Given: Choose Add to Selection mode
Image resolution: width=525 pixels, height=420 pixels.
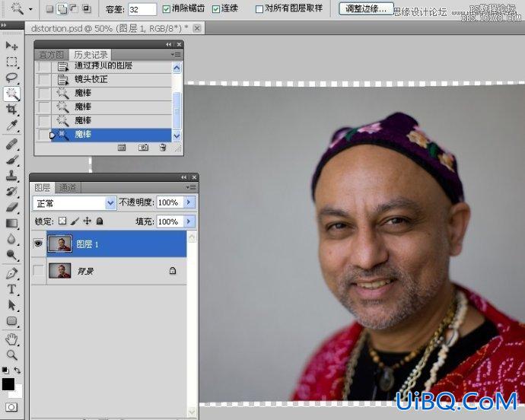Looking at the screenshot, I should [62, 9].
